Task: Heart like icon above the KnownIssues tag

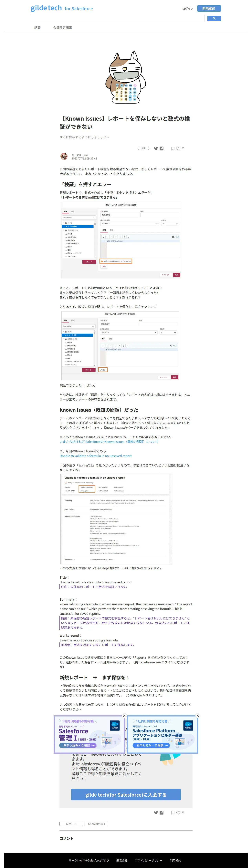Action: tap(178, 812)
